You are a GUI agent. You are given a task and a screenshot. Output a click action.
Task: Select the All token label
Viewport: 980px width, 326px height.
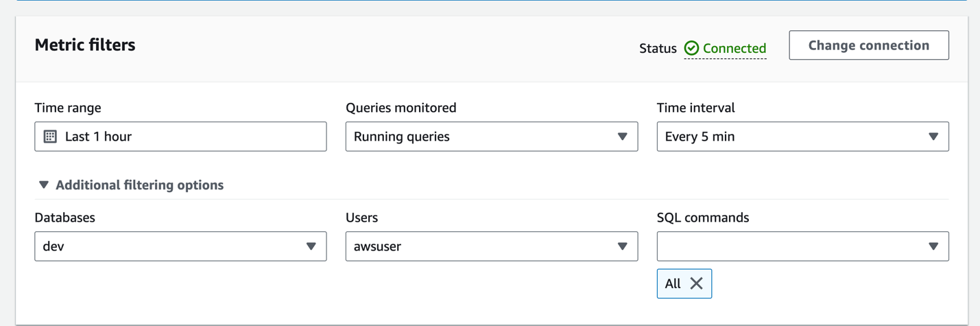tap(673, 283)
